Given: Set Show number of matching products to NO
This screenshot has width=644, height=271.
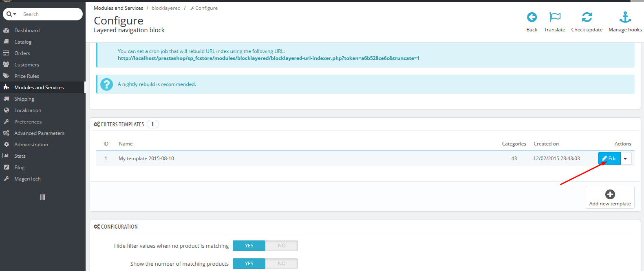Looking at the screenshot, I should click(x=282, y=264).
